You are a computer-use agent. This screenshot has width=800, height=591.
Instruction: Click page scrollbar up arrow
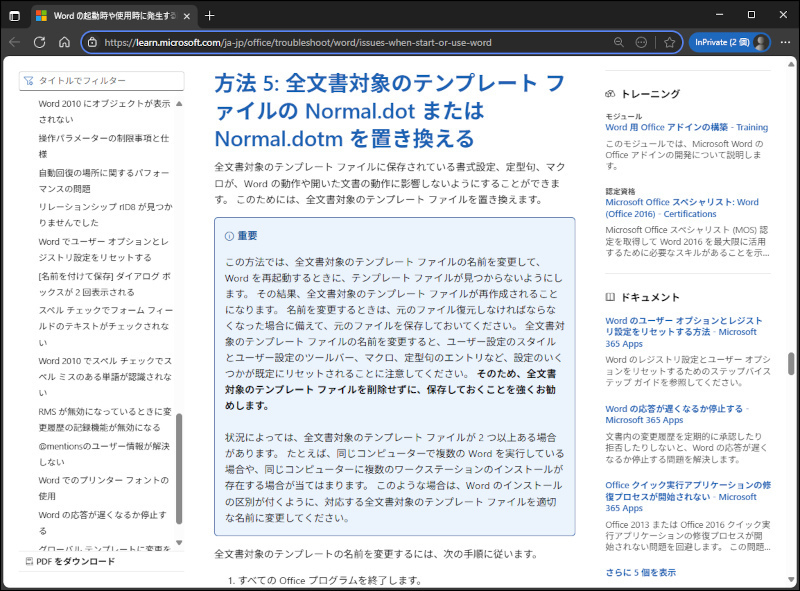[x=791, y=64]
